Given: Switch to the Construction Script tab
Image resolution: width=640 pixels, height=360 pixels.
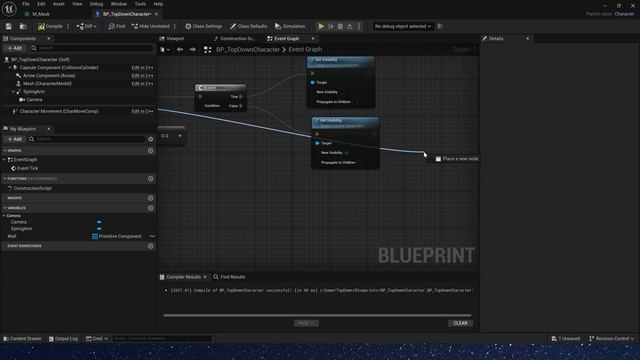Looking at the screenshot, I should 236,38.
